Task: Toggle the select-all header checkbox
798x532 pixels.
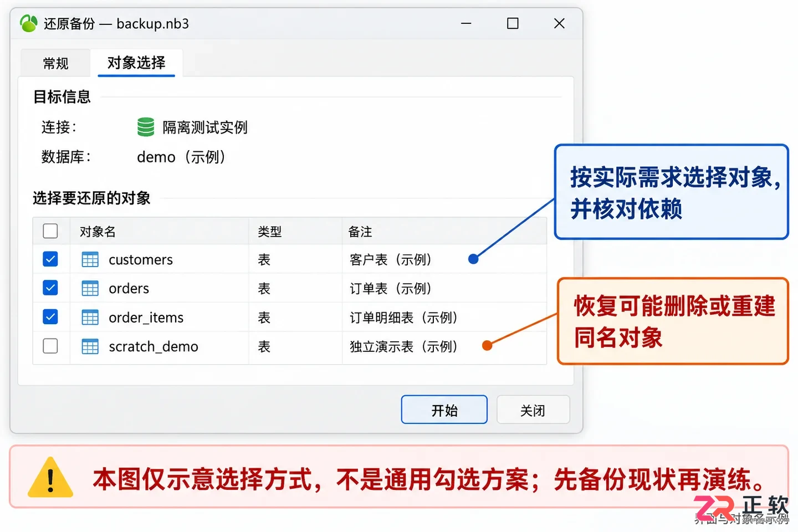Action: click(50, 231)
